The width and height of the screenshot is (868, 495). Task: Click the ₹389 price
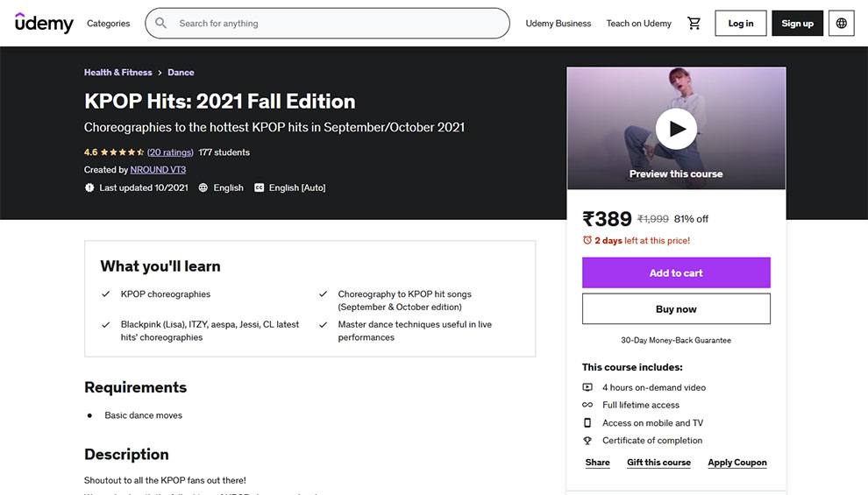coord(607,219)
